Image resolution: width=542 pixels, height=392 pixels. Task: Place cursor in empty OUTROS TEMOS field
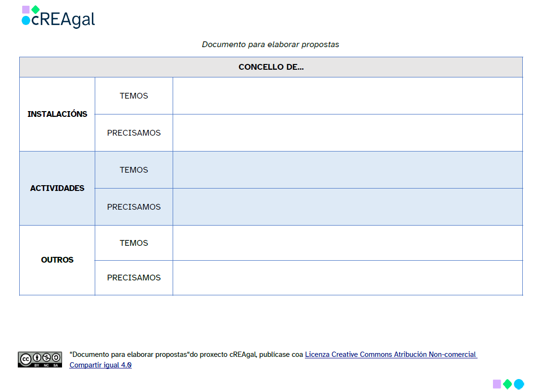click(347, 243)
